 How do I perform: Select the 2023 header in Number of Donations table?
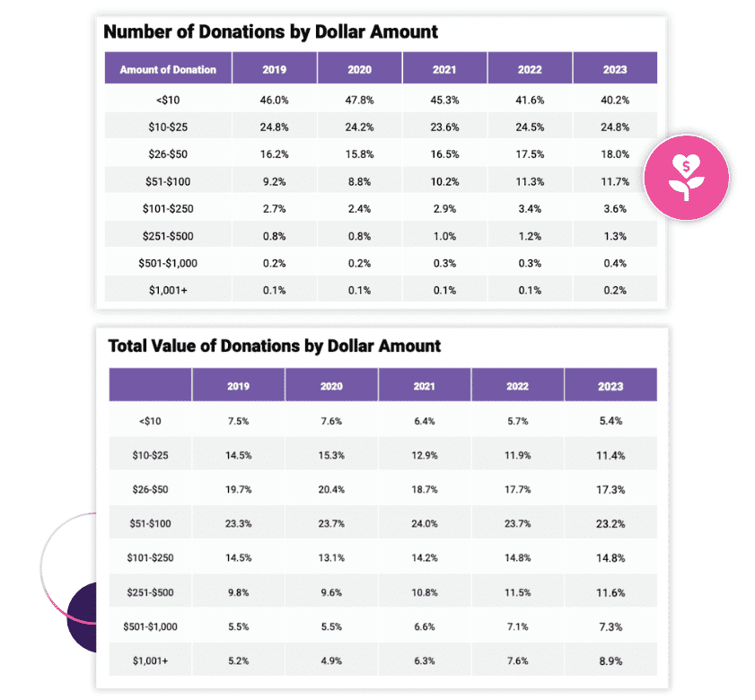click(x=615, y=69)
